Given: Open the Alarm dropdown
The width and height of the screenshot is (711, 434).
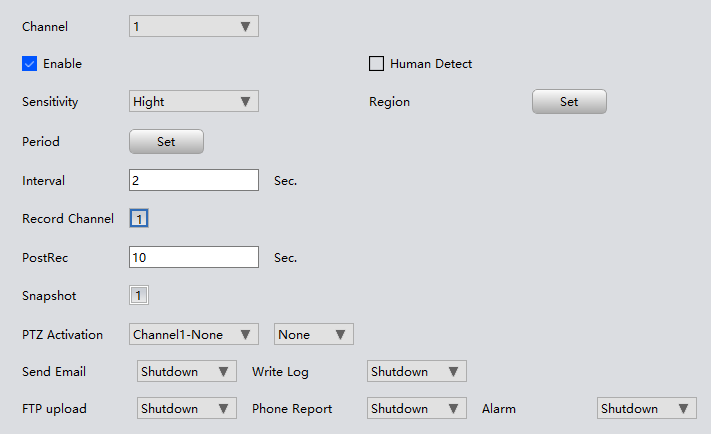Looking at the screenshot, I should [646, 409].
